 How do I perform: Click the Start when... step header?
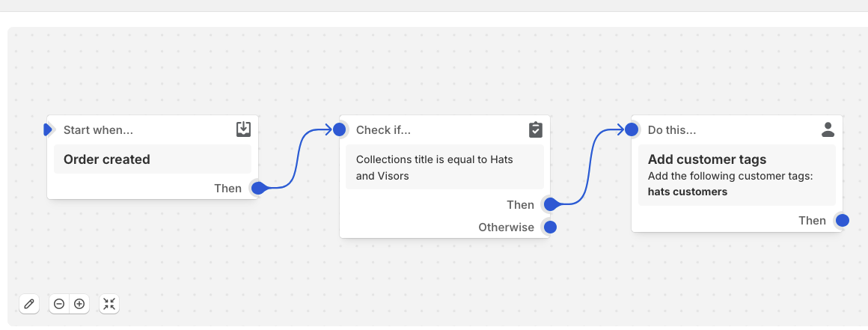98,129
